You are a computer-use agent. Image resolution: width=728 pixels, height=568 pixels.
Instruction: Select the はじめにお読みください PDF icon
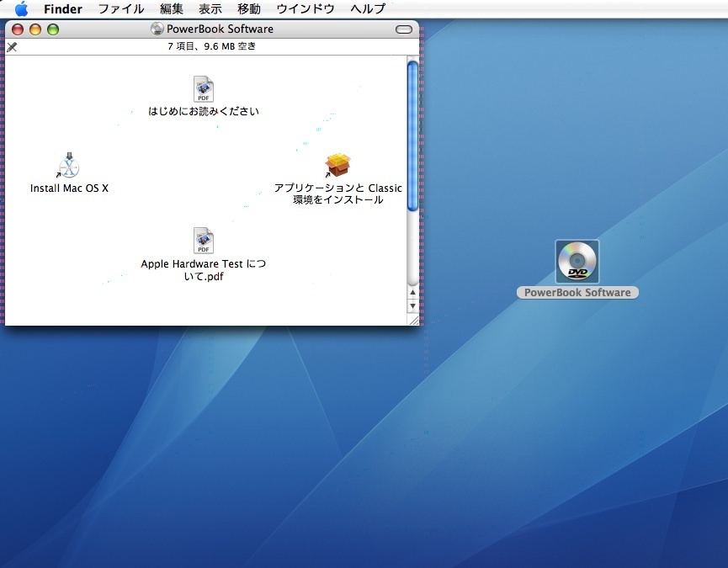204,88
